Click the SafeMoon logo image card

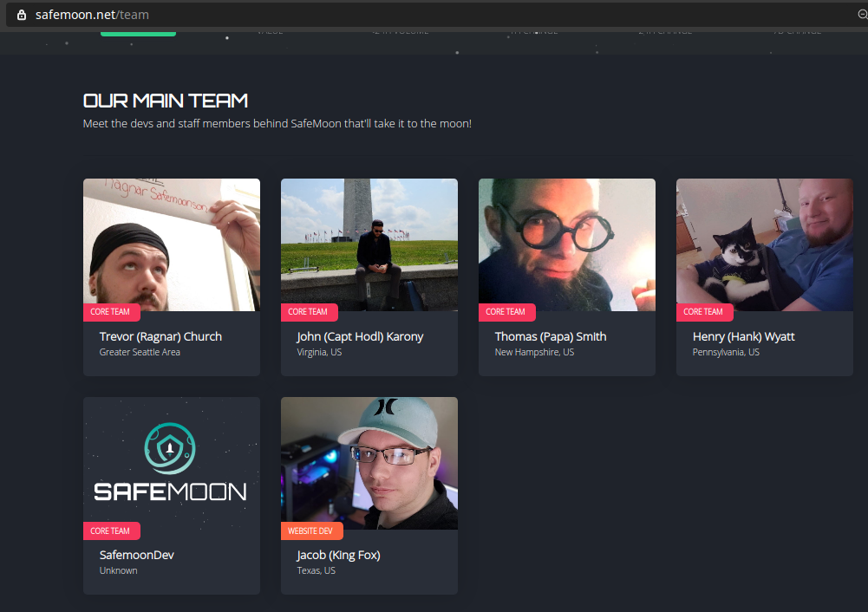click(x=172, y=463)
